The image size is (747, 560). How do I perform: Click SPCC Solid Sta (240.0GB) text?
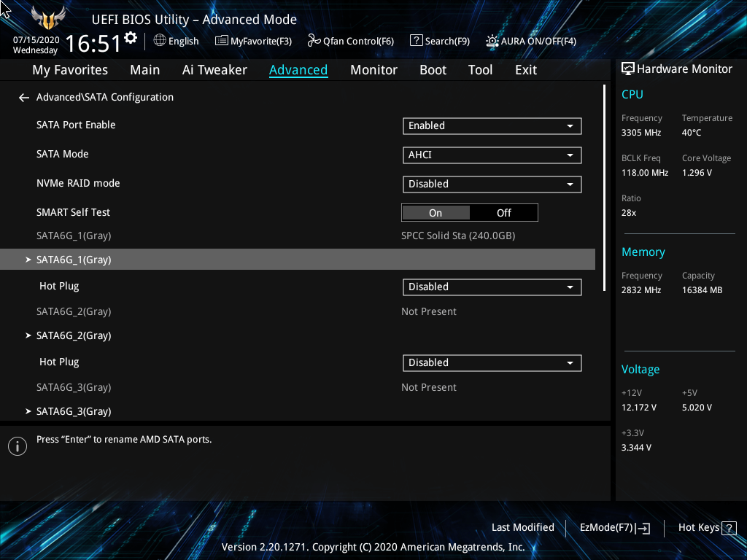click(x=458, y=236)
